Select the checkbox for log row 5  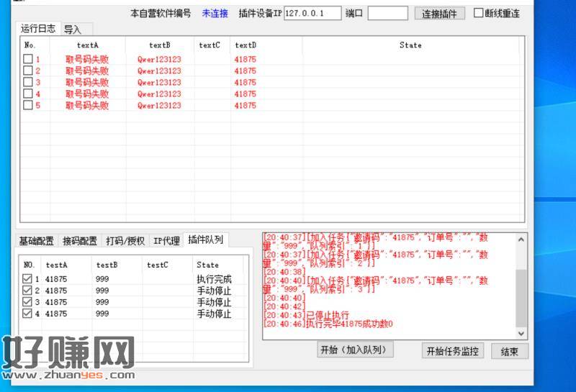[x=28, y=106]
